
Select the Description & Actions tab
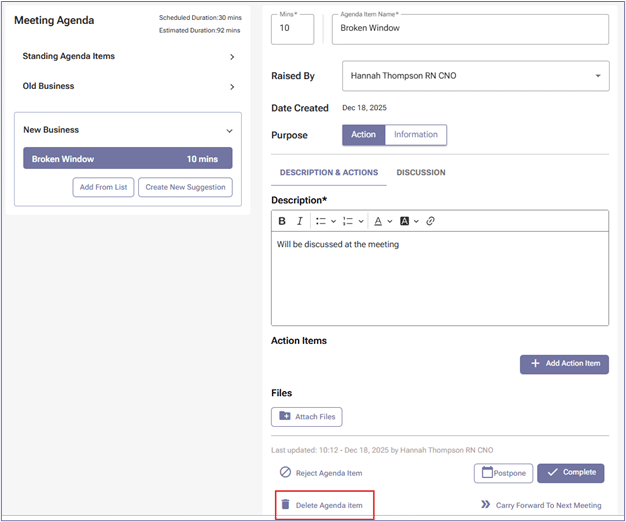click(328, 173)
